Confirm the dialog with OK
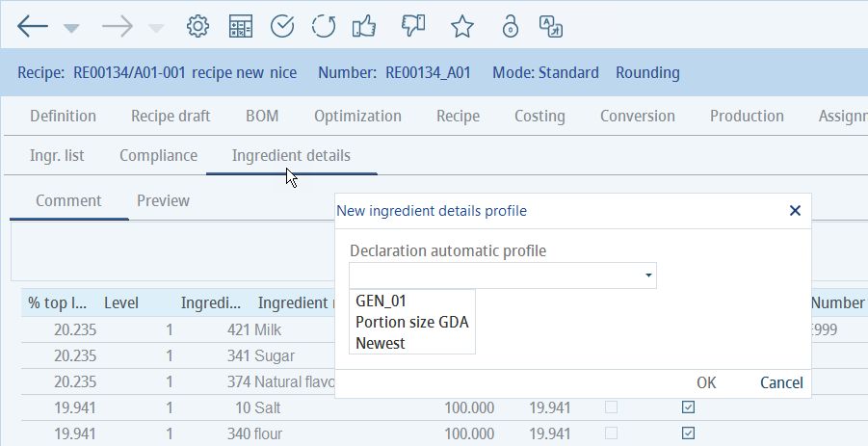 click(x=706, y=382)
